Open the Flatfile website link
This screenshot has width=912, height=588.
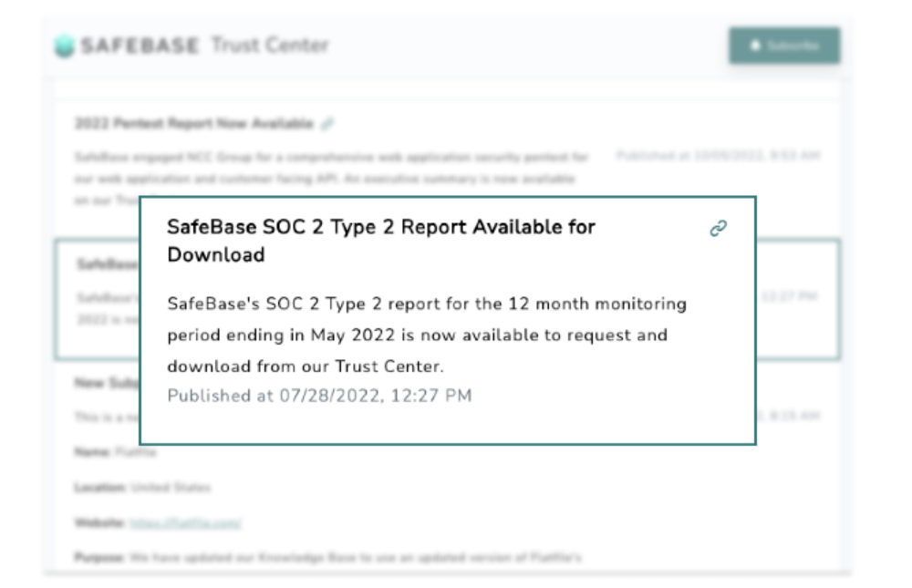pyautogui.click(x=185, y=523)
